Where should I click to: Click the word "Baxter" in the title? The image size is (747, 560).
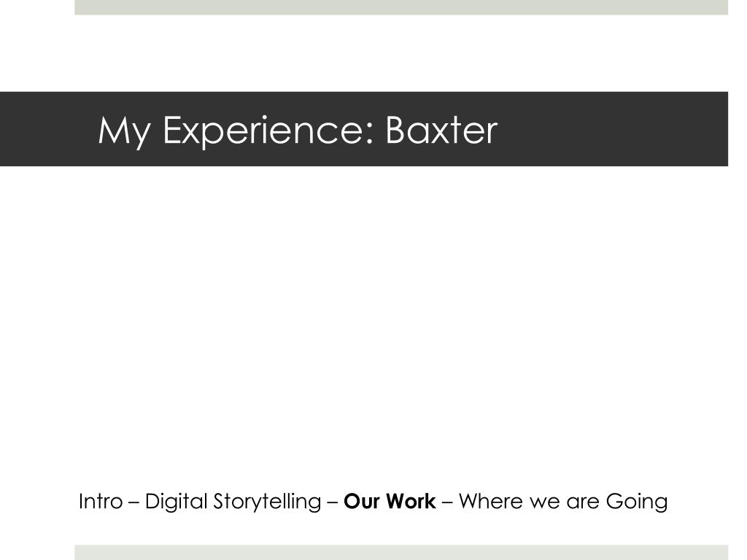[x=441, y=130]
